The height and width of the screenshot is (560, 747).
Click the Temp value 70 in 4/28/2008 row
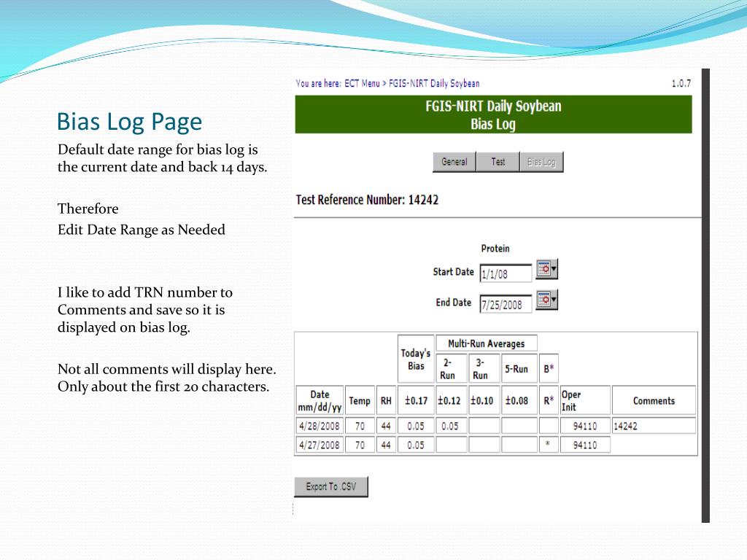360,426
